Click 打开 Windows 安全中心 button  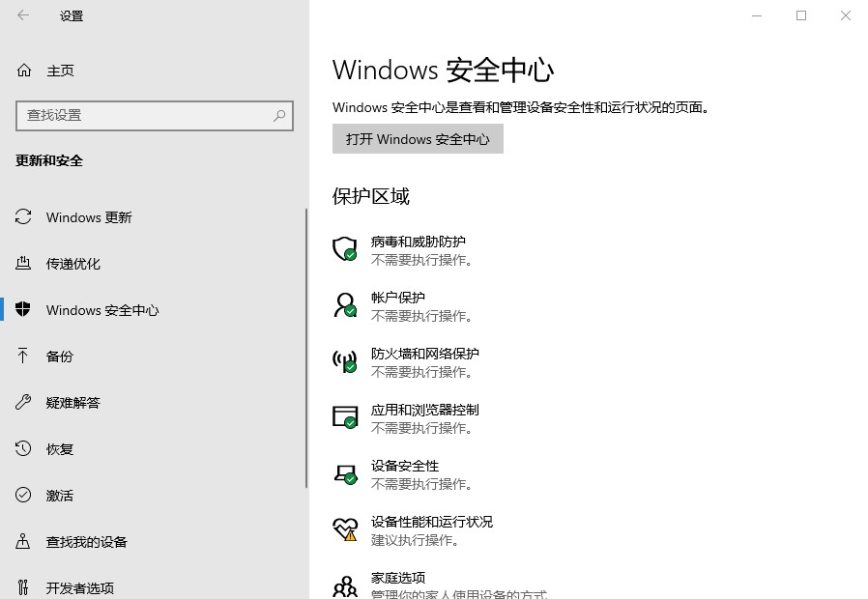pyautogui.click(x=418, y=139)
